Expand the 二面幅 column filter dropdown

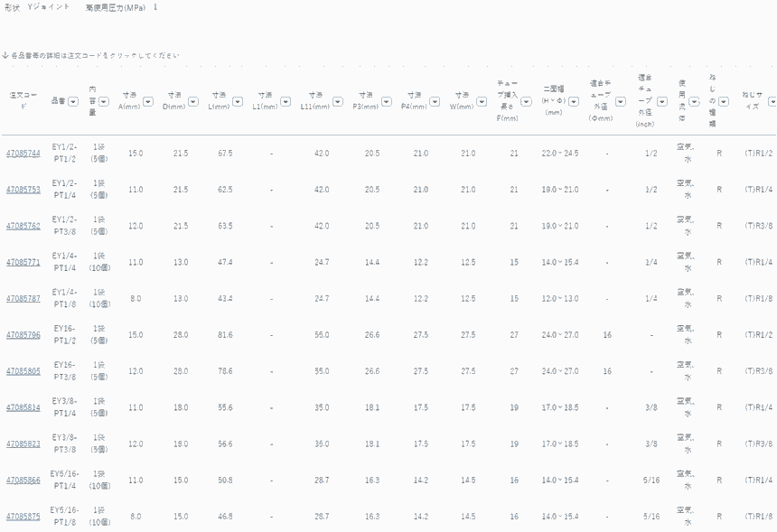tap(574, 101)
